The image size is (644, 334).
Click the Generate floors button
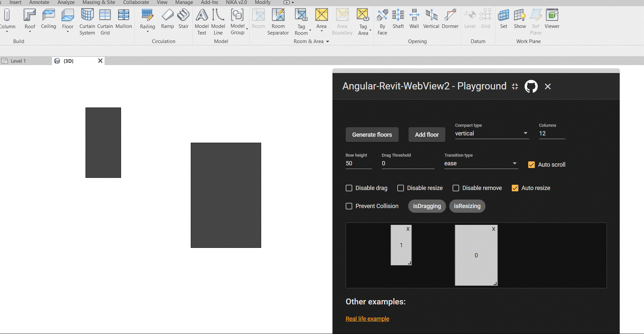(372, 134)
